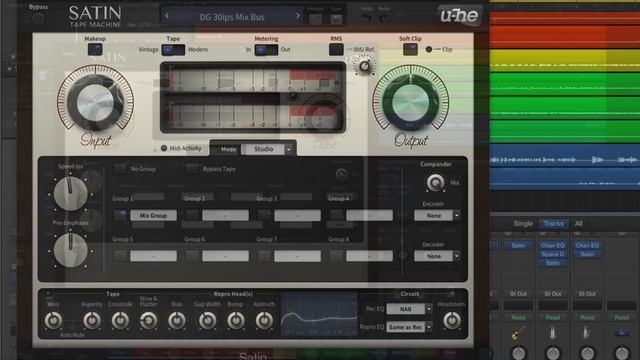The image size is (640, 360).
Task: Open the preset name DG 30ips Mix Bus
Action: pos(232,17)
